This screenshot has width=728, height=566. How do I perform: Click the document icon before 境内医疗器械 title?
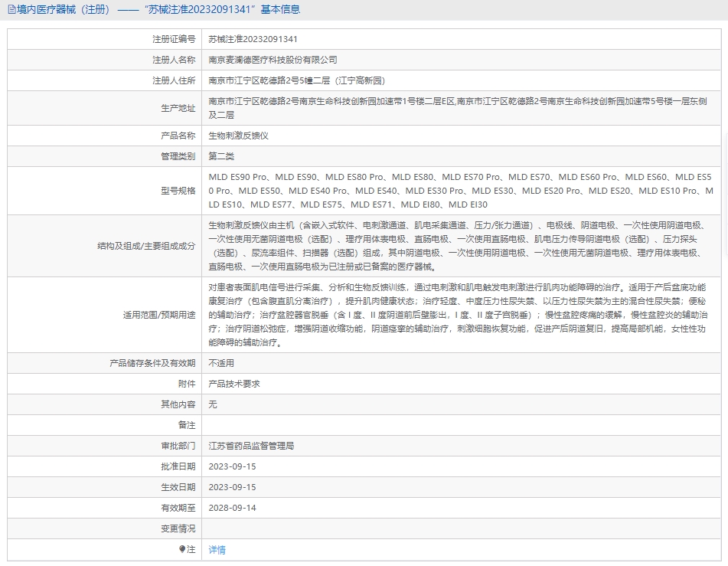pyautogui.click(x=11, y=9)
